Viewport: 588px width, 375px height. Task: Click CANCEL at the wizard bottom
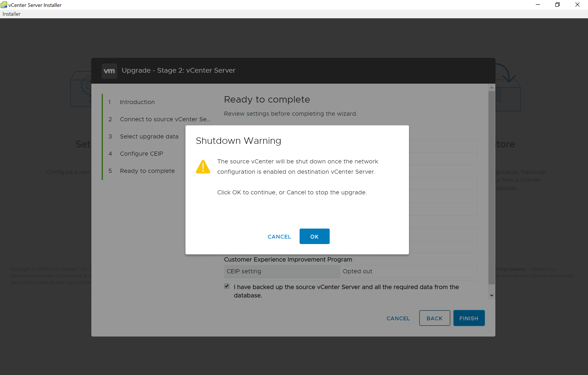[398, 318]
